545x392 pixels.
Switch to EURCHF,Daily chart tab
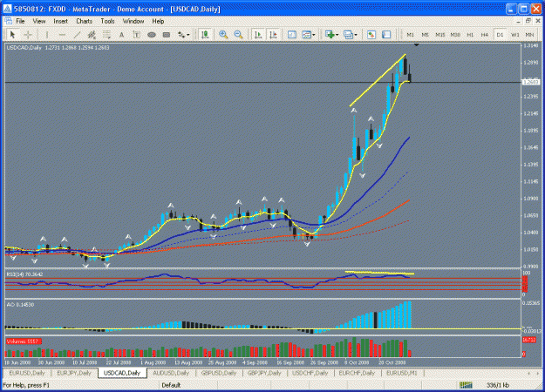click(x=357, y=373)
